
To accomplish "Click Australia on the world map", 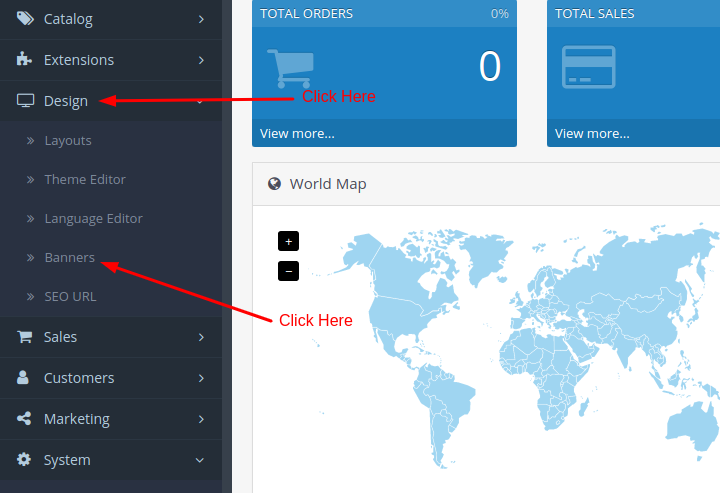I will pos(692,425).
